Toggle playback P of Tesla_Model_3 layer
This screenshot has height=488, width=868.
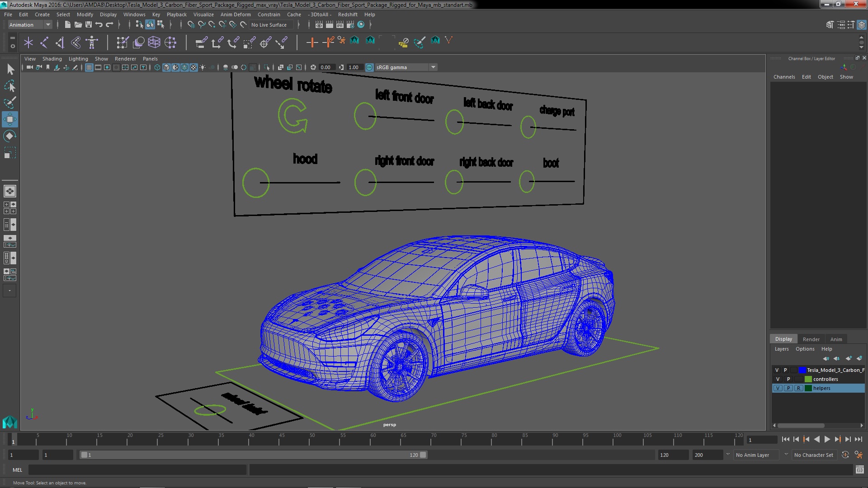(x=785, y=370)
